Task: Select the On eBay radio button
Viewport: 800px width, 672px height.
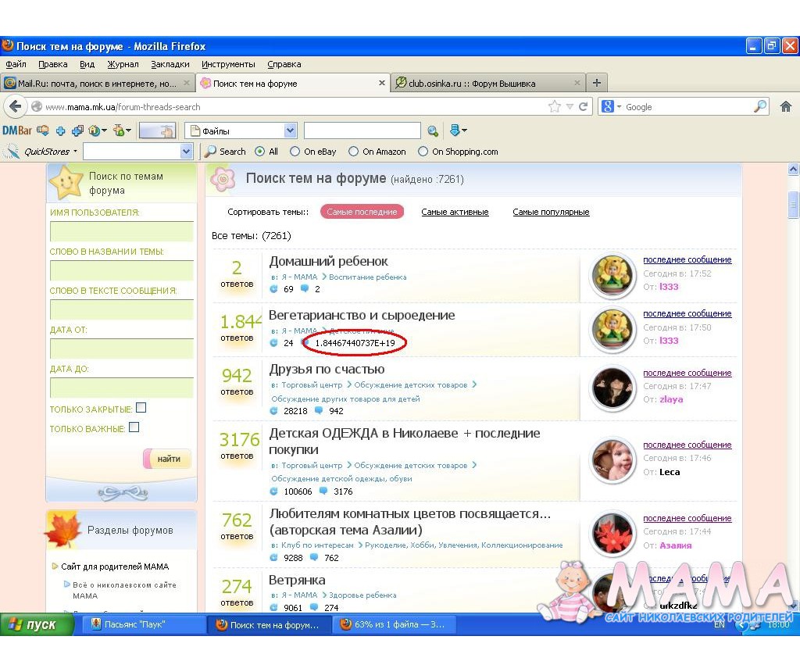Action: [x=295, y=152]
